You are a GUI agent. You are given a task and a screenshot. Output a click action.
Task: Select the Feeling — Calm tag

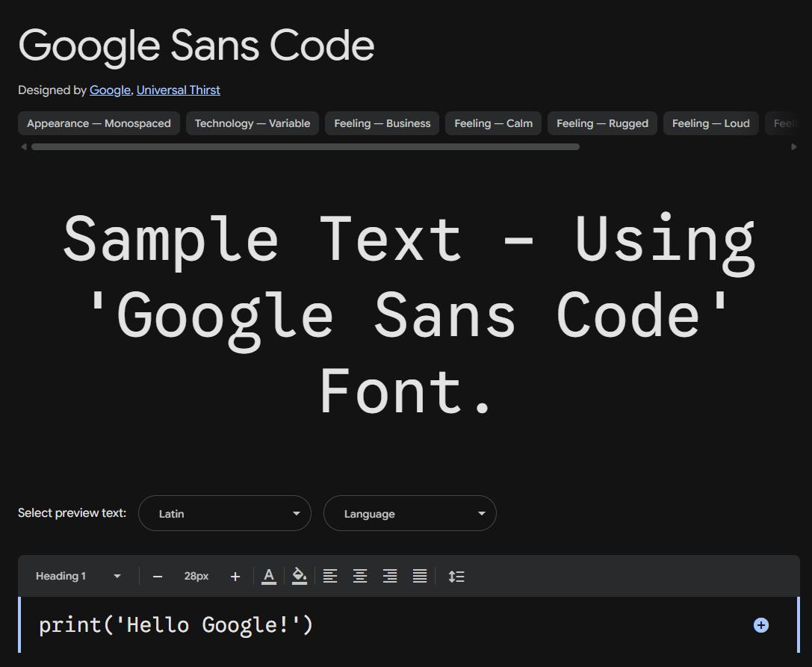tap(493, 123)
